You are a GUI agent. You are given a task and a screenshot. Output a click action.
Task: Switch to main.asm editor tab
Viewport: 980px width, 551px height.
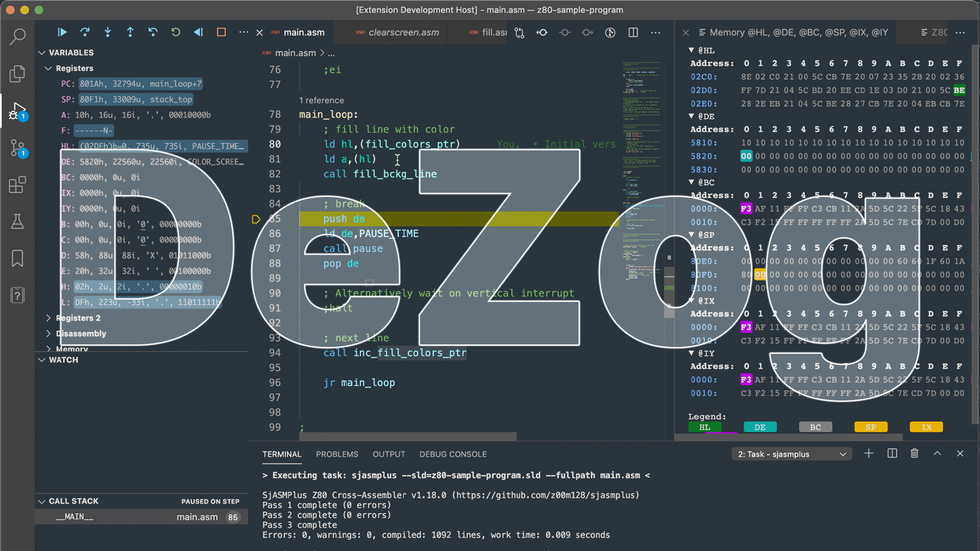(x=304, y=33)
